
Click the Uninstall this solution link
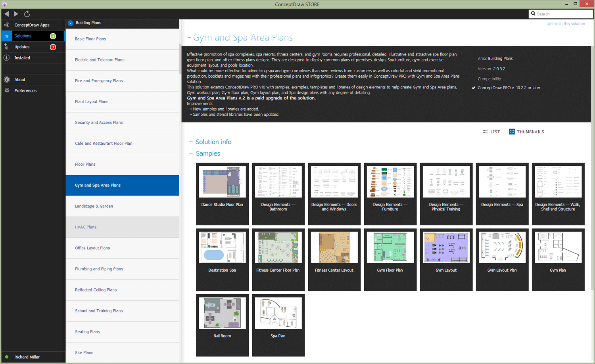pos(566,24)
